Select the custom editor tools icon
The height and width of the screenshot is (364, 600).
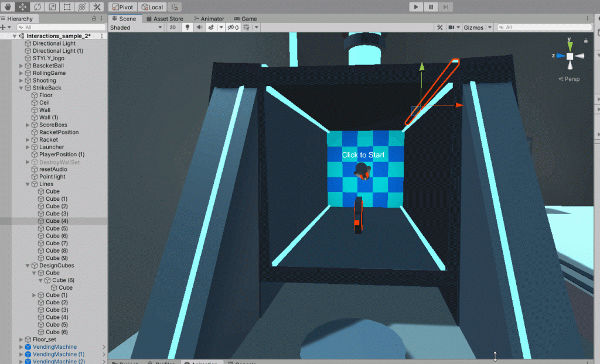[96, 7]
